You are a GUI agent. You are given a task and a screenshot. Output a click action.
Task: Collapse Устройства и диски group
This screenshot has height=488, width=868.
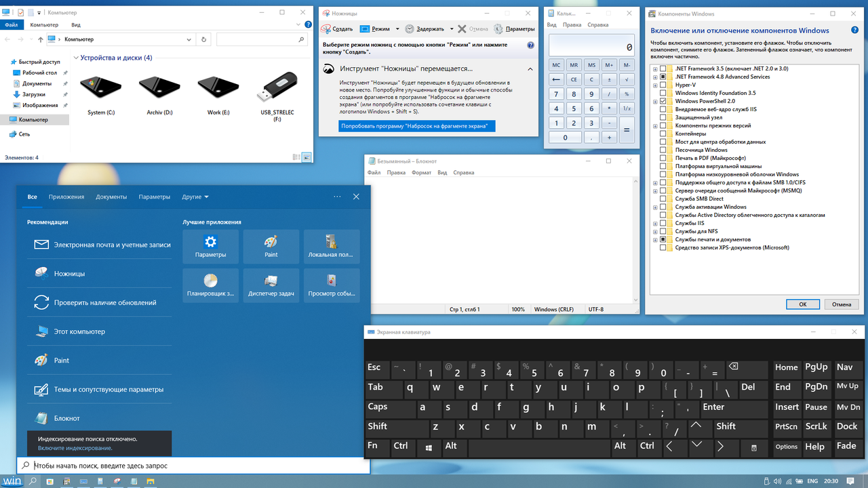[x=75, y=58]
